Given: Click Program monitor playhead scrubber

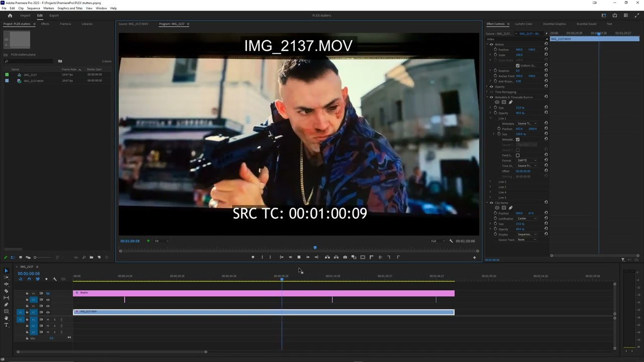Looking at the screenshot, I should pyautogui.click(x=315, y=247).
